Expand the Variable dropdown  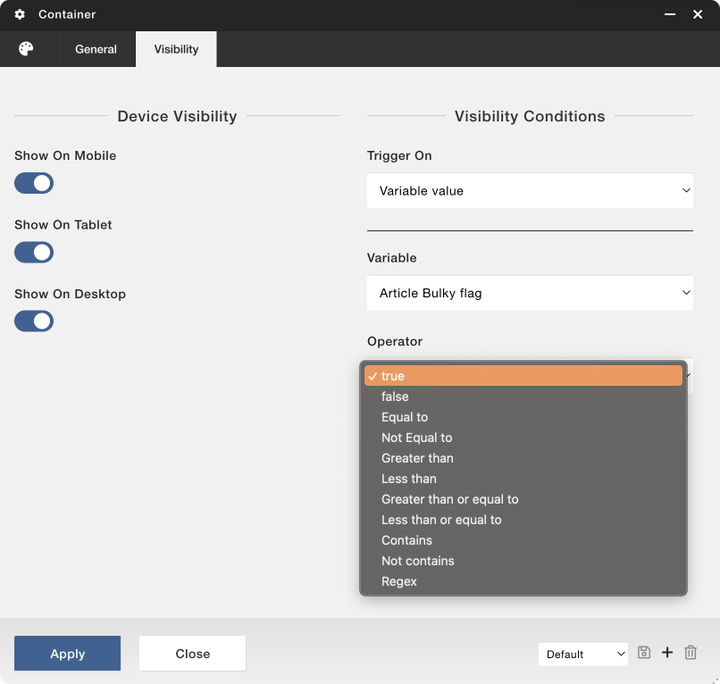tap(530, 293)
